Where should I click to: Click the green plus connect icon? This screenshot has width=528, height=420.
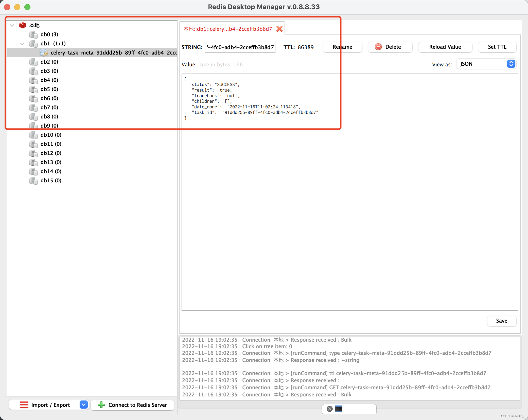pyautogui.click(x=101, y=405)
